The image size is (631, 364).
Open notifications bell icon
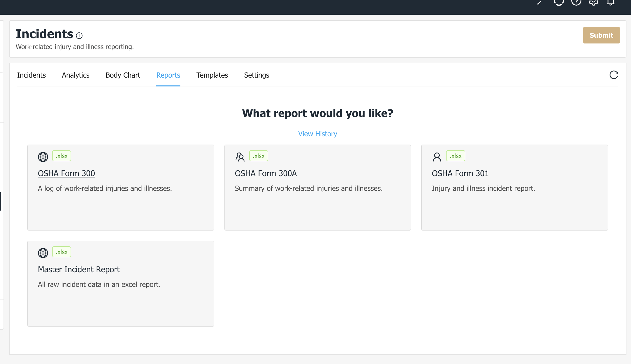click(x=611, y=3)
